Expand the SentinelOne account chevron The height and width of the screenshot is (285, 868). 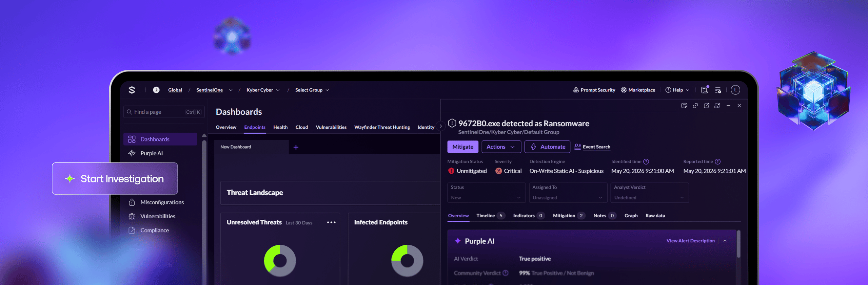tap(231, 90)
